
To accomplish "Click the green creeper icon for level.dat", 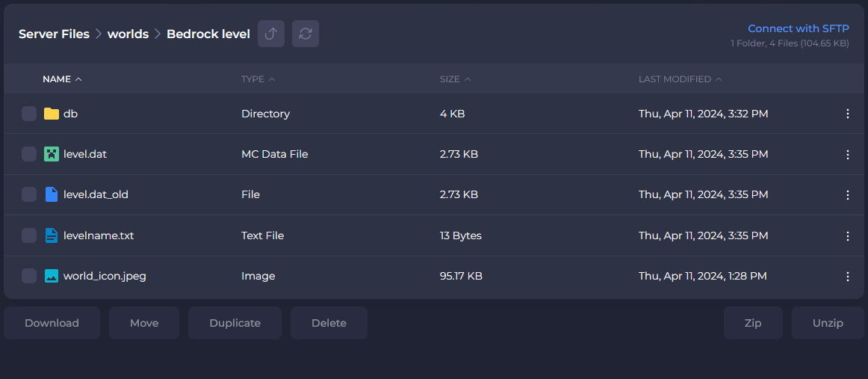I will 52,154.
